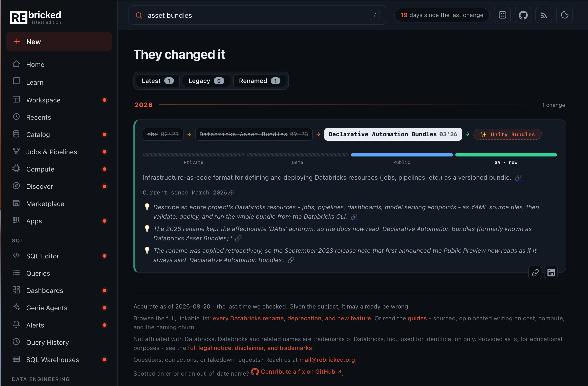
Task: Open the source link after 'always said Declarative Automation Bundles'
Action: tap(291, 260)
